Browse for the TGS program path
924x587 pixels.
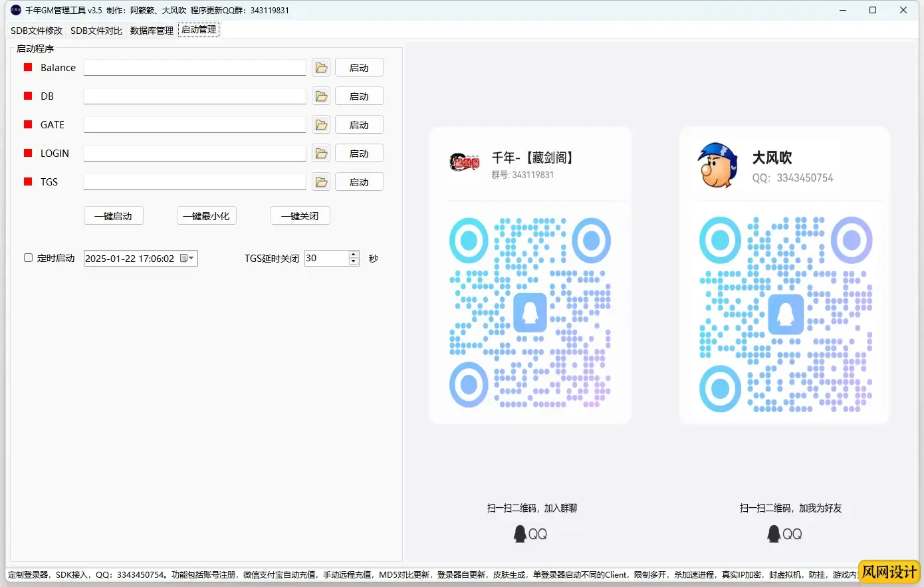coord(321,182)
